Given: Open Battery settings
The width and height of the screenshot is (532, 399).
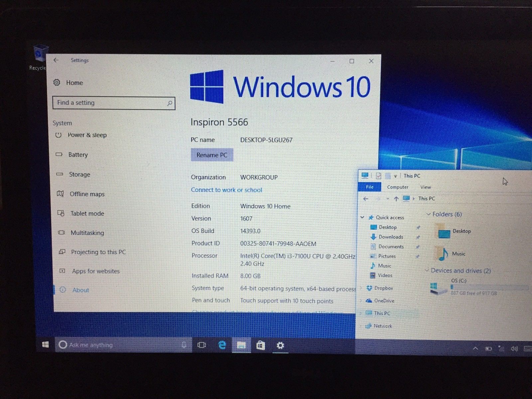Looking at the screenshot, I should tap(72, 155).
